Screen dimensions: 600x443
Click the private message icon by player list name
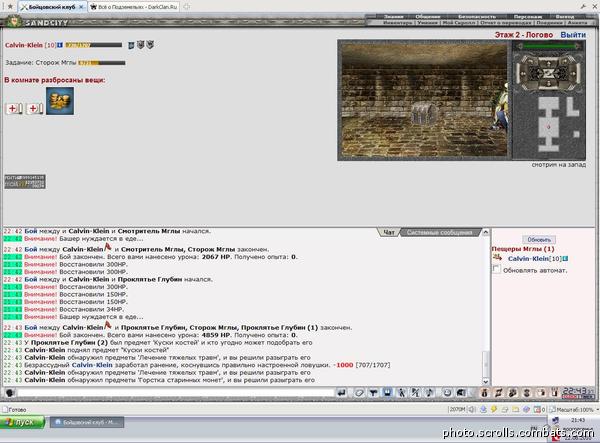coord(497,258)
